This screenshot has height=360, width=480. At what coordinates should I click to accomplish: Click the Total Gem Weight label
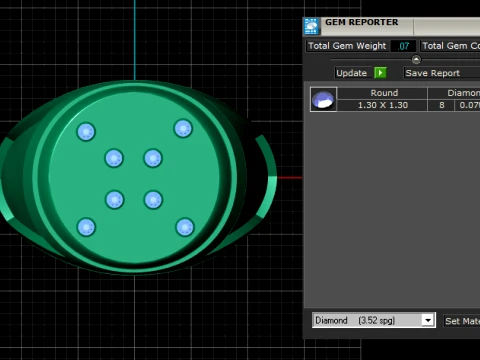click(347, 46)
